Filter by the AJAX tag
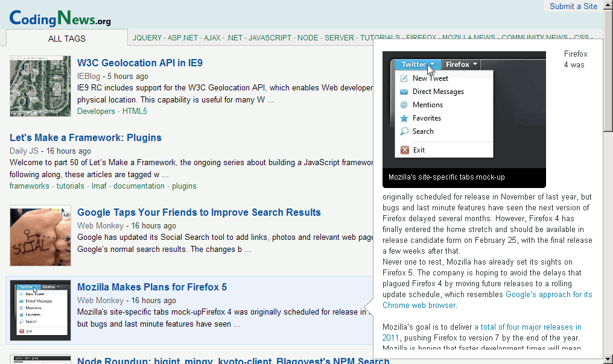Image resolution: width=613 pixels, height=364 pixels. pyautogui.click(x=212, y=38)
